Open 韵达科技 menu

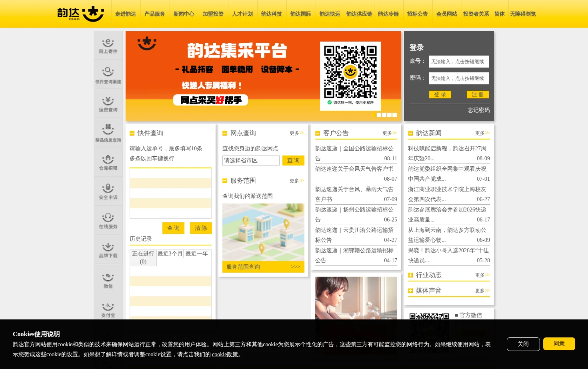(x=272, y=14)
